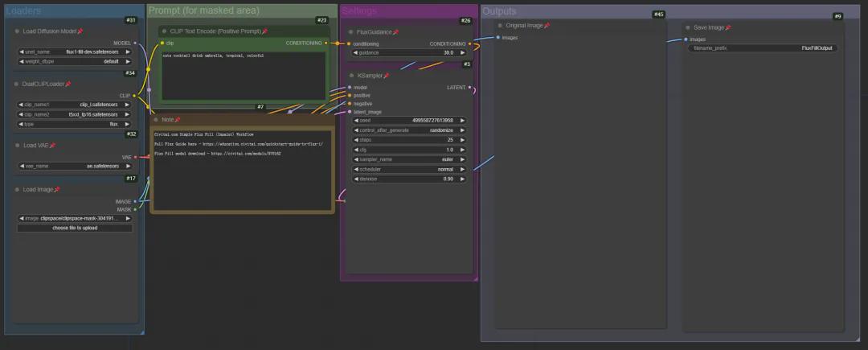Click the unet_name flux1-fill-dev.safetensors field
Screen dimensions: 868x350
[x=76, y=52]
